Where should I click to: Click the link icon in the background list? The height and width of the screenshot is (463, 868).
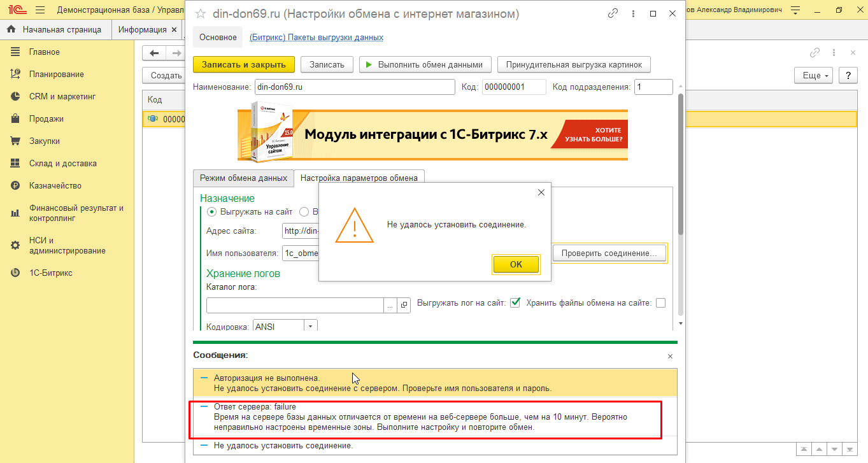815,53
